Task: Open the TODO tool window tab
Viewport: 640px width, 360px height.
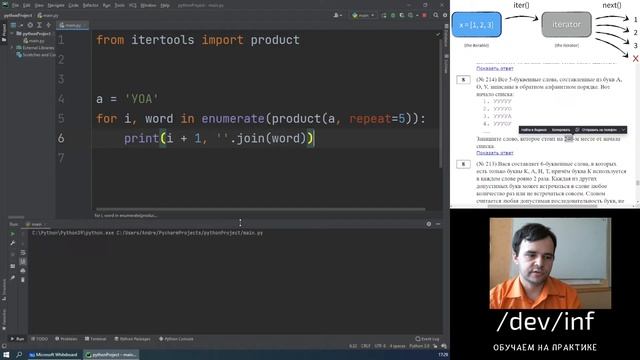Action: coord(40,339)
